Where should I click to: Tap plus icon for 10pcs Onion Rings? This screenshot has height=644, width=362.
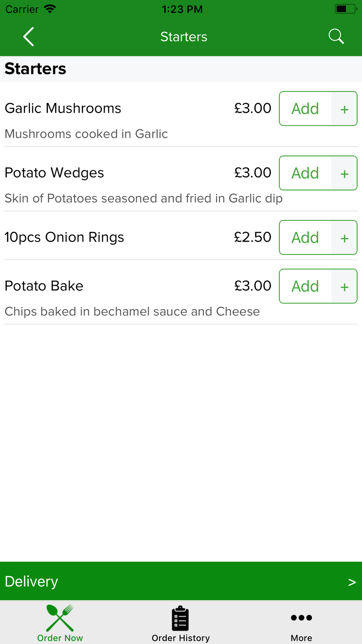tap(344, 238)
